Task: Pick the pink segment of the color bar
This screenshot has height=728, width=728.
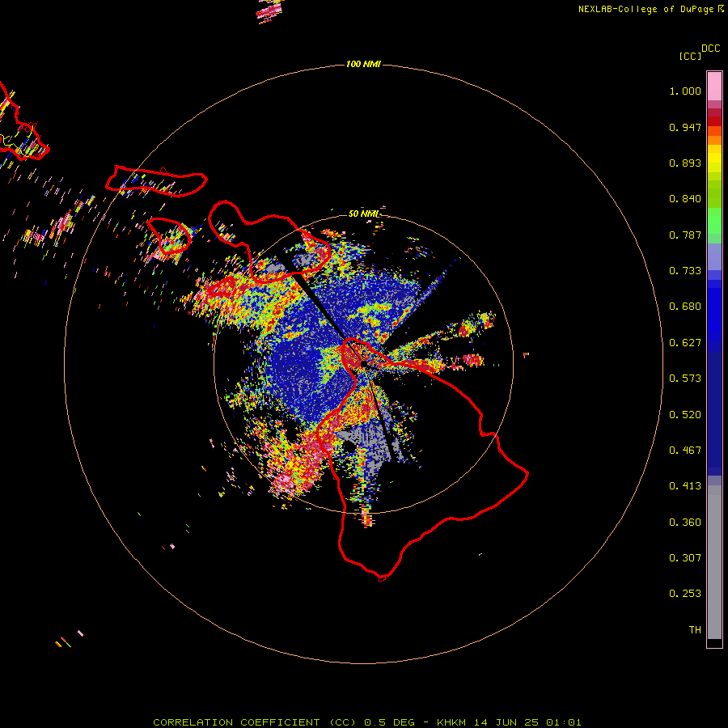Action: [714, 87]
